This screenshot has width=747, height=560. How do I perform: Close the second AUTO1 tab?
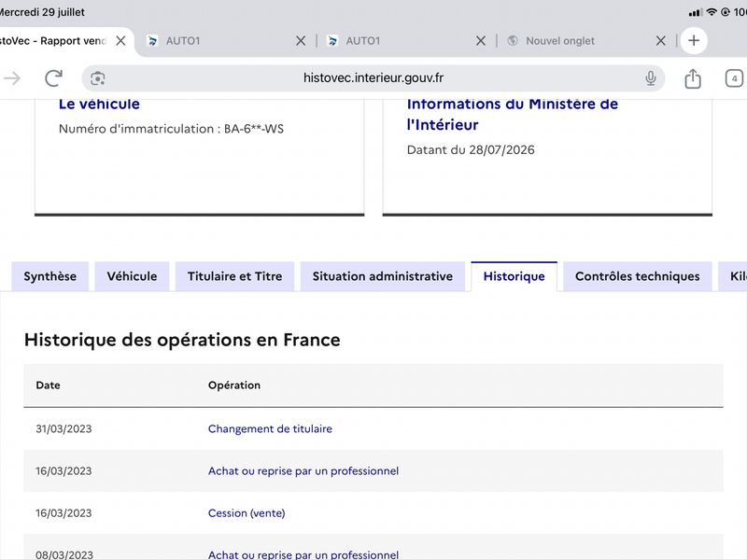point(481,41)
